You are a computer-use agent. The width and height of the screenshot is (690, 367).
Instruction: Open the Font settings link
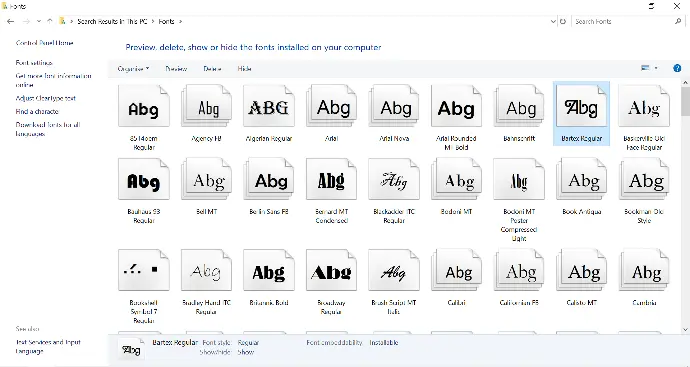34,63
